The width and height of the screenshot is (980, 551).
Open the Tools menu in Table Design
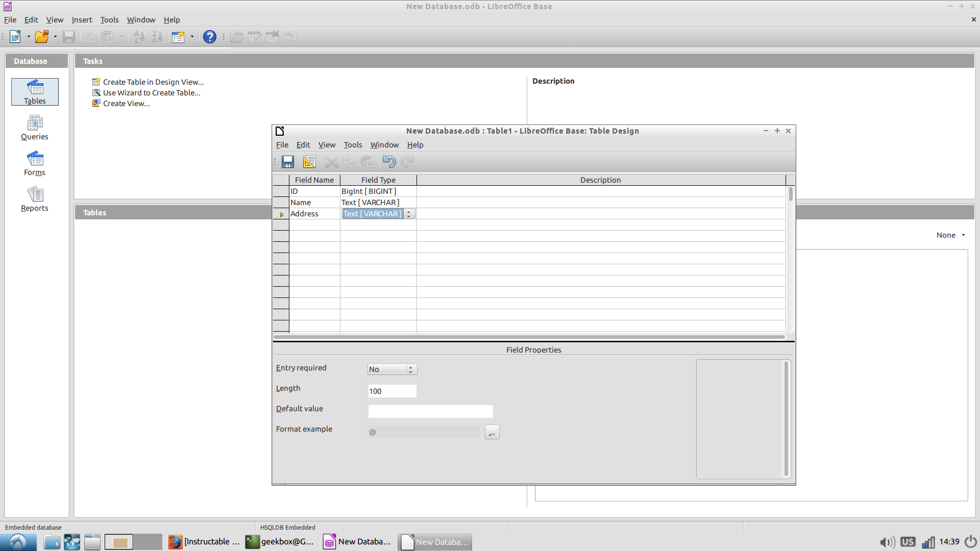353,145
